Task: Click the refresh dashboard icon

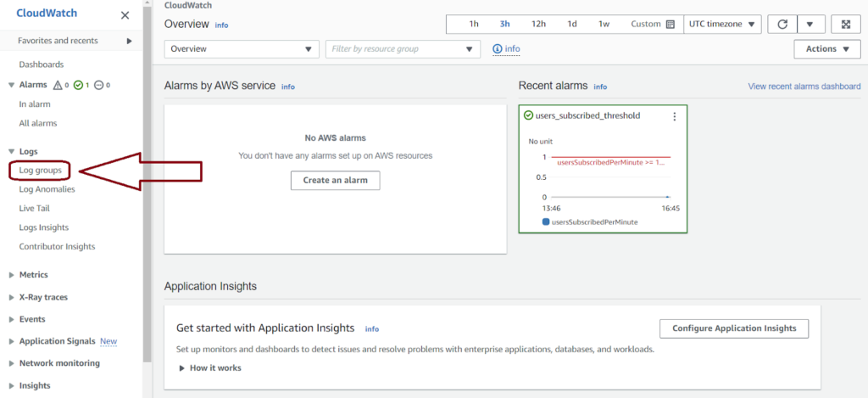Action: (782, 25)
